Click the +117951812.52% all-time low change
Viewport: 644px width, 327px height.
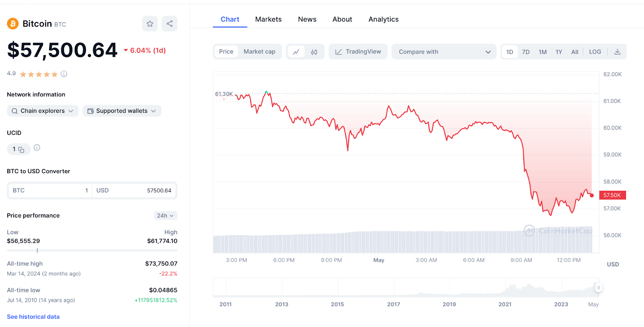[156, 300]
